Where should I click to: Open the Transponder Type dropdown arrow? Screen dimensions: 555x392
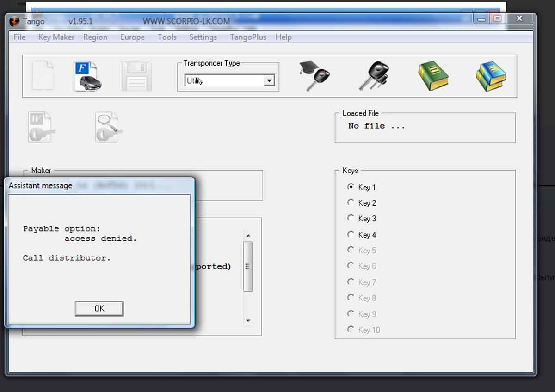[x=269, y=80]
